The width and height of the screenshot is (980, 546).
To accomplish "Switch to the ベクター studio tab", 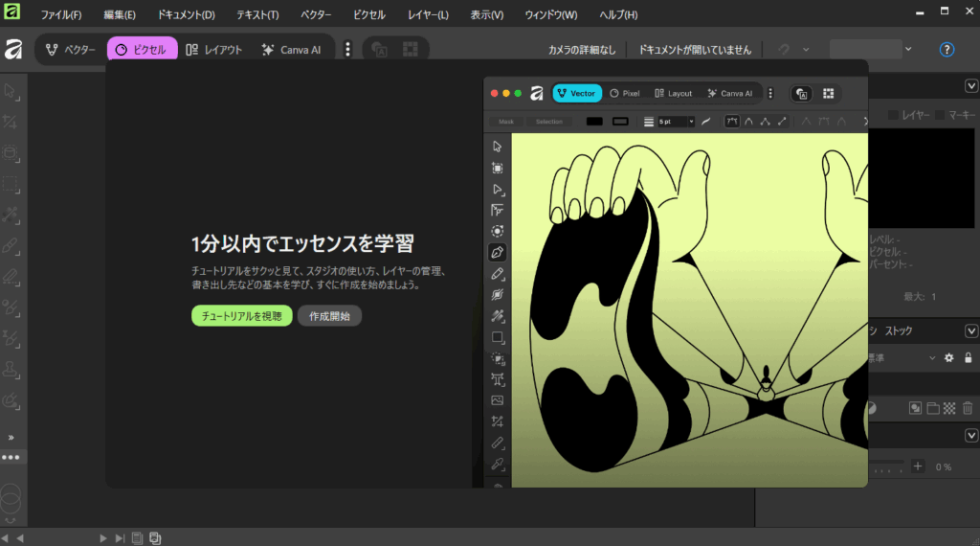I will pos(71,50).
